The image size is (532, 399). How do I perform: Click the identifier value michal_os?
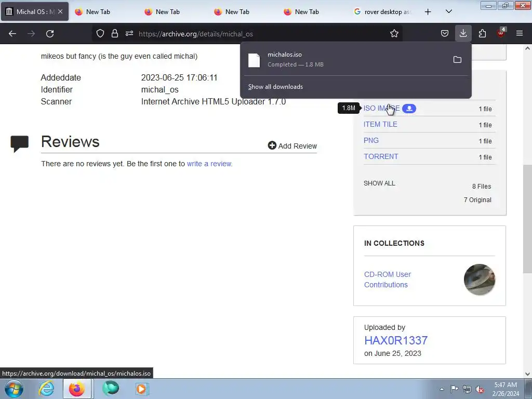(x=160, y=89)
